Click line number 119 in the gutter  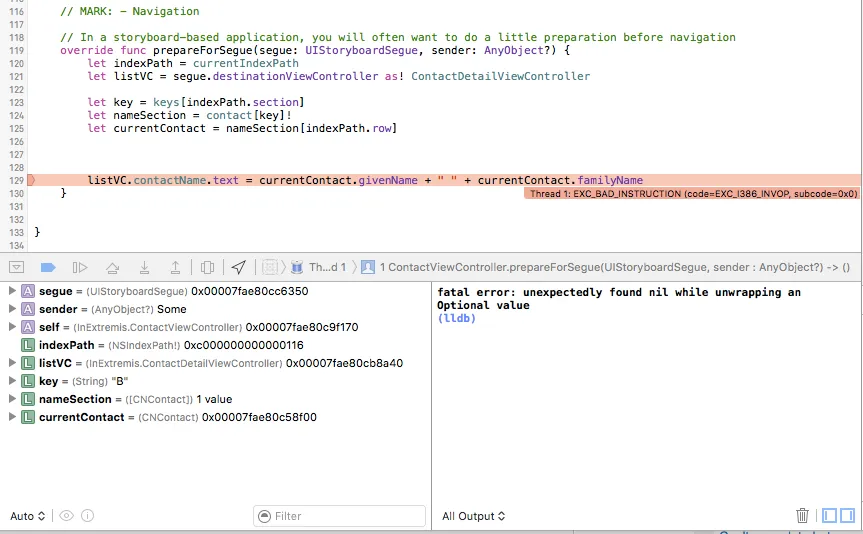coord(17,50)
